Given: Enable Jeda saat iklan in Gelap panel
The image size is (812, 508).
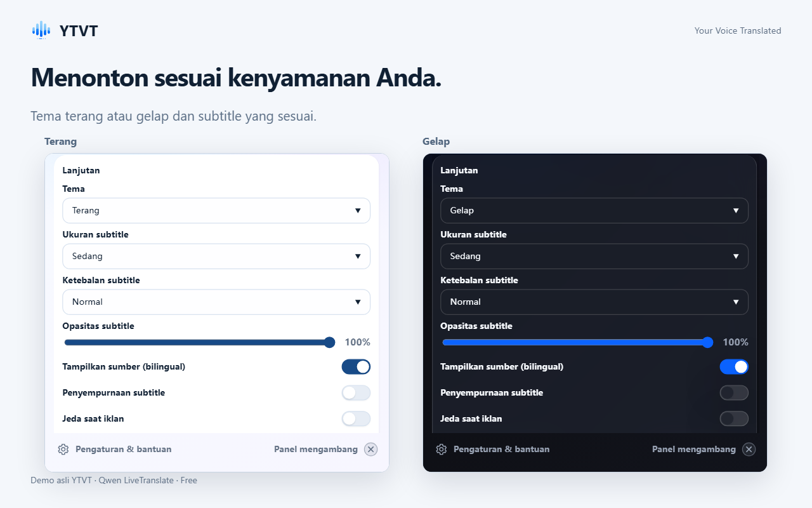Looking at the screenshot, I should [734, 418].
